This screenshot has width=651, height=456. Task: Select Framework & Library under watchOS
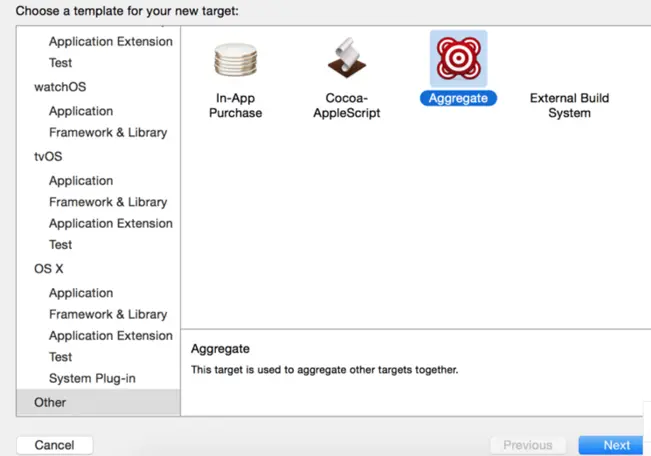tap(108, 132)
